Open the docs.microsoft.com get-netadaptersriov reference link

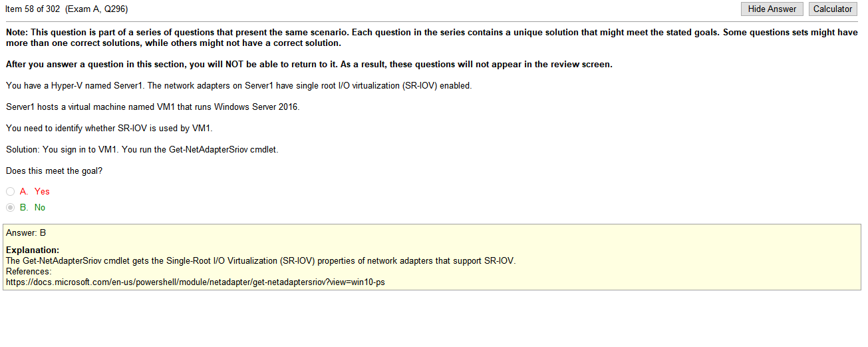click(x=196, y=282)
